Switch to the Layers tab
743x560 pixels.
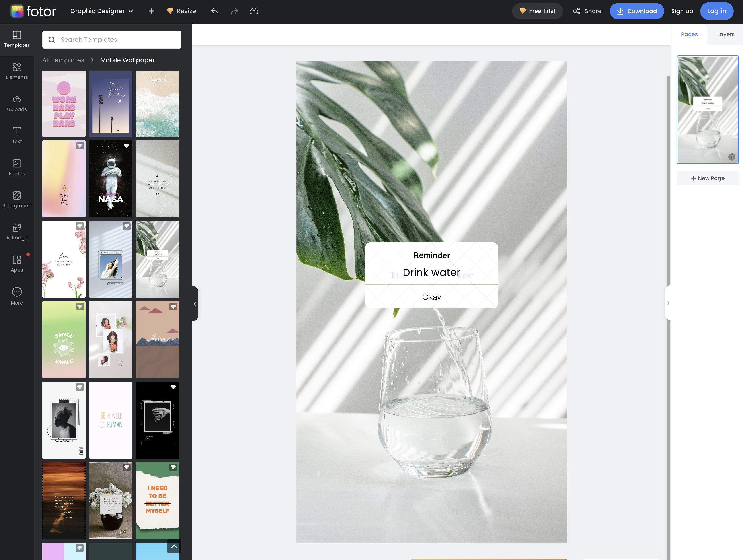coord(726,34)
